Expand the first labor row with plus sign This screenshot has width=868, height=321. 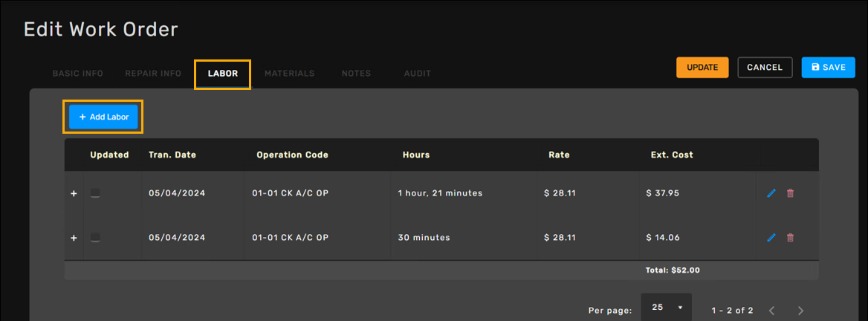point(74,193)
